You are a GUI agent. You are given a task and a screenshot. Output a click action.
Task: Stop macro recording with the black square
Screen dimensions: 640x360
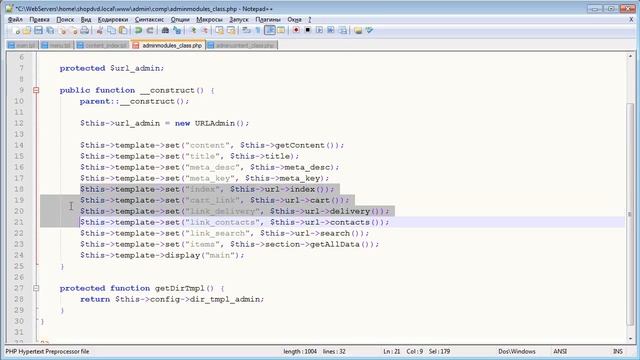click(308, 31)
